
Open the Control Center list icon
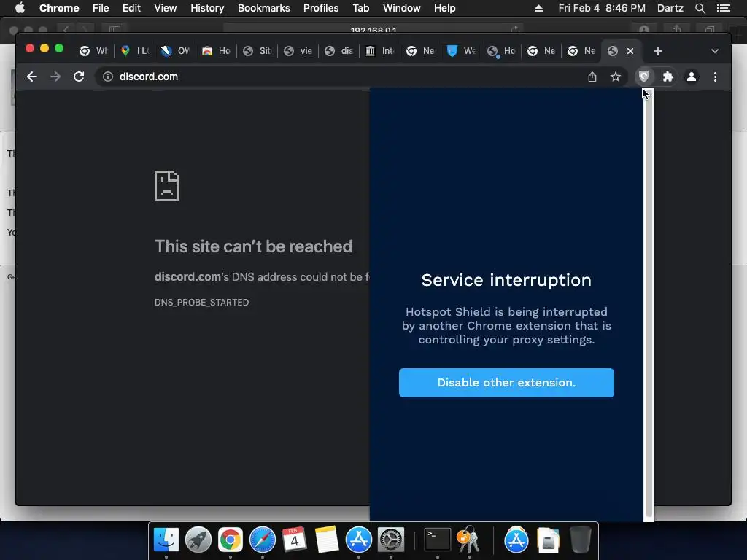click(724, 8)
